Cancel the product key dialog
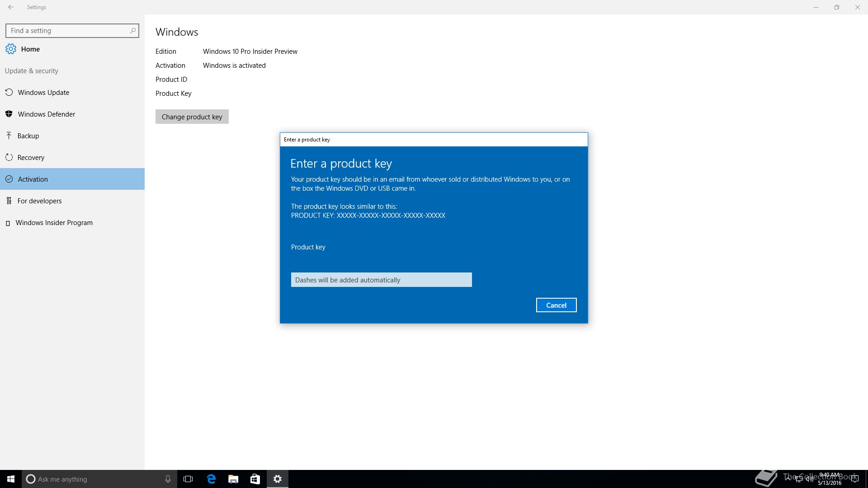The image size is (868, 488). tap(556, 305)
